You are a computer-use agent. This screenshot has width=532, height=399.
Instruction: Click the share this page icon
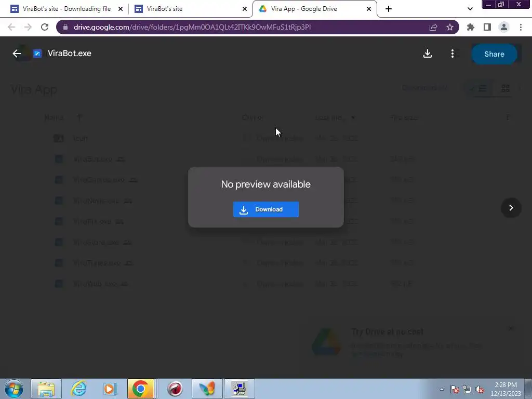click(433, 27)
